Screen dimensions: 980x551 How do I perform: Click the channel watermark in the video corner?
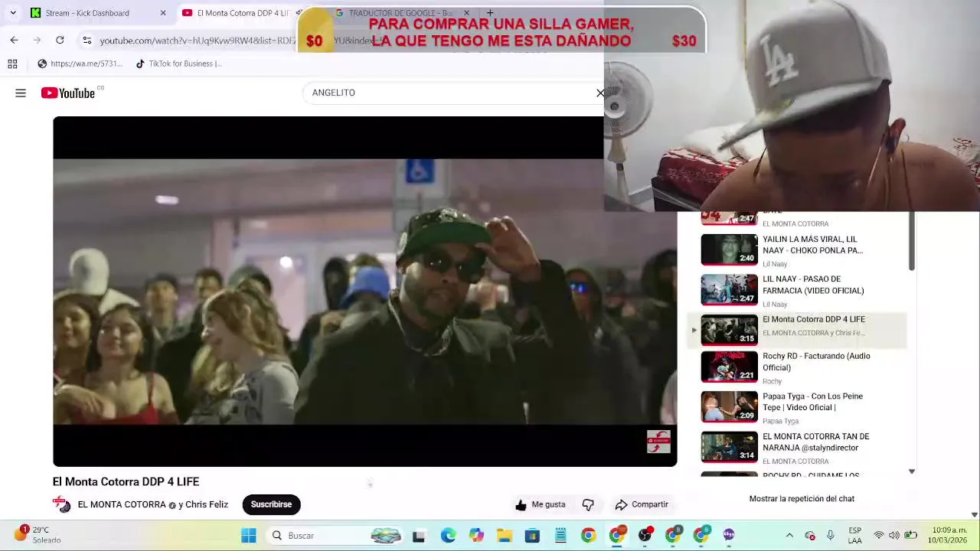pyautogui.click(x=658, y=442)
